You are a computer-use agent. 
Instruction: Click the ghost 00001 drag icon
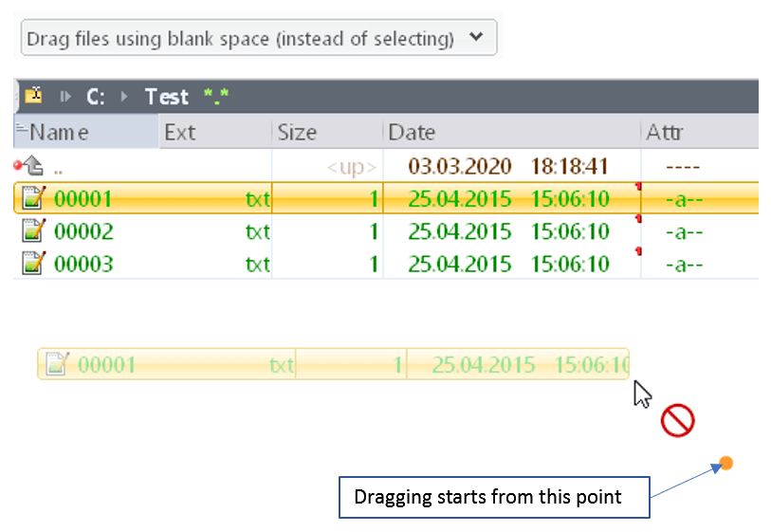58,364
